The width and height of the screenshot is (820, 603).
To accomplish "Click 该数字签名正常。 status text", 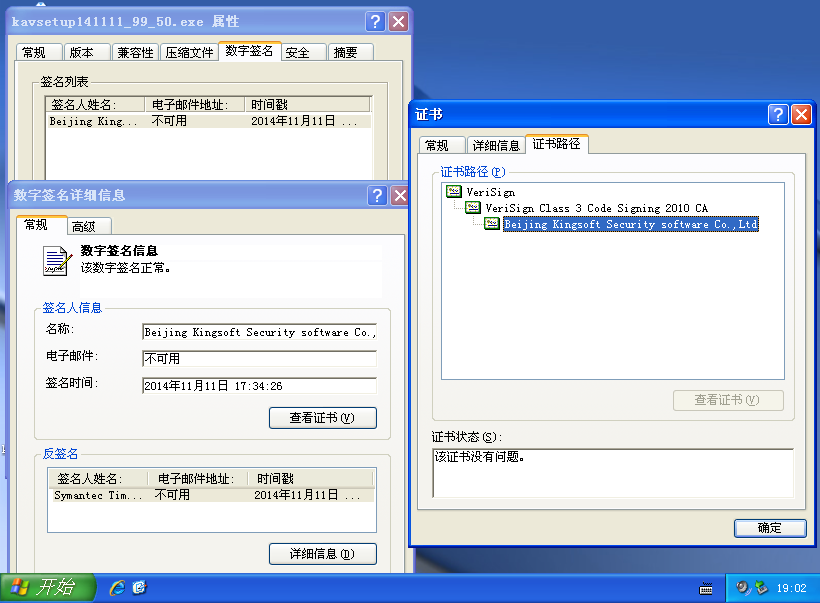I will [126, 268].
